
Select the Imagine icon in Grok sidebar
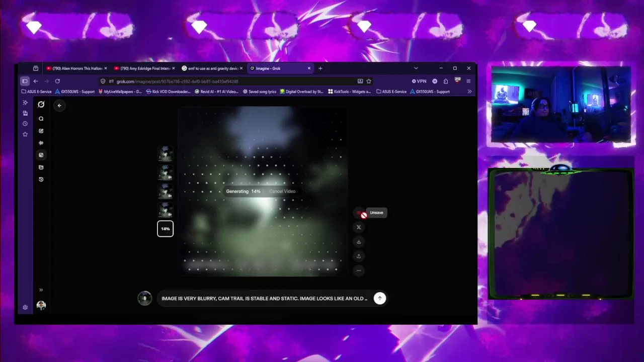pos(41,155)
